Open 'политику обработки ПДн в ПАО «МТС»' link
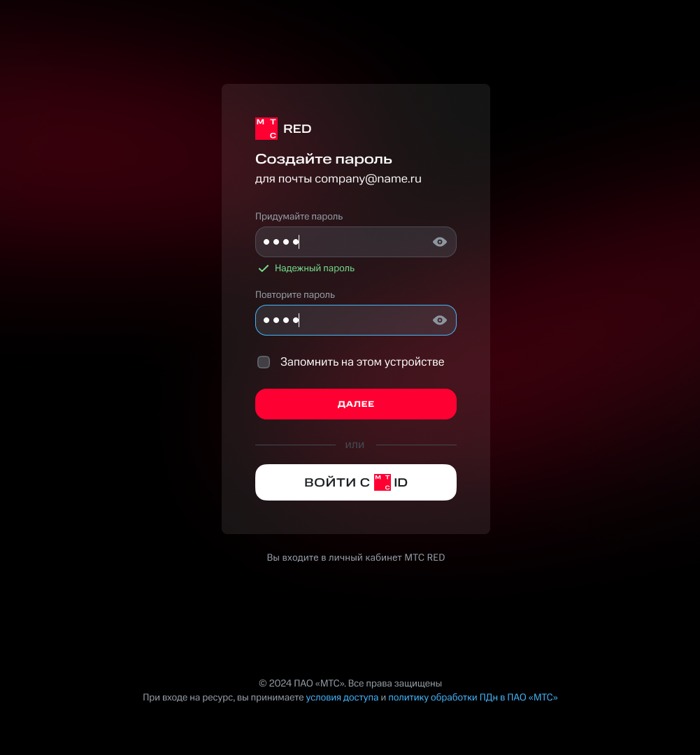This screenshot has height=755, width=700. point(473,697)
